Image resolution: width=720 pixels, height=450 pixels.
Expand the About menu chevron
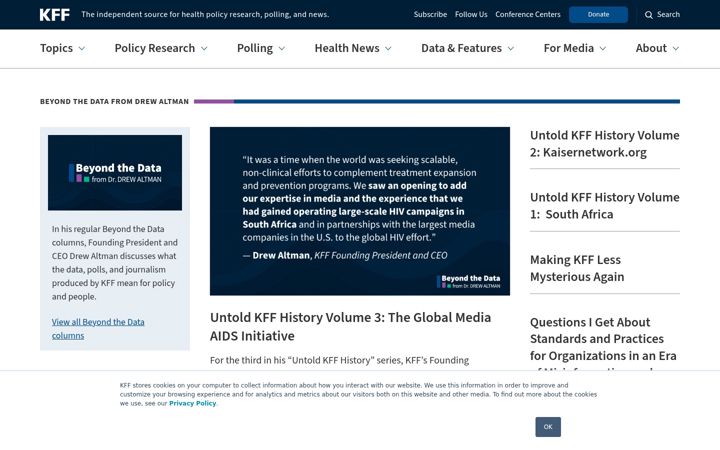pyautogui.click(x=675, y=48)
